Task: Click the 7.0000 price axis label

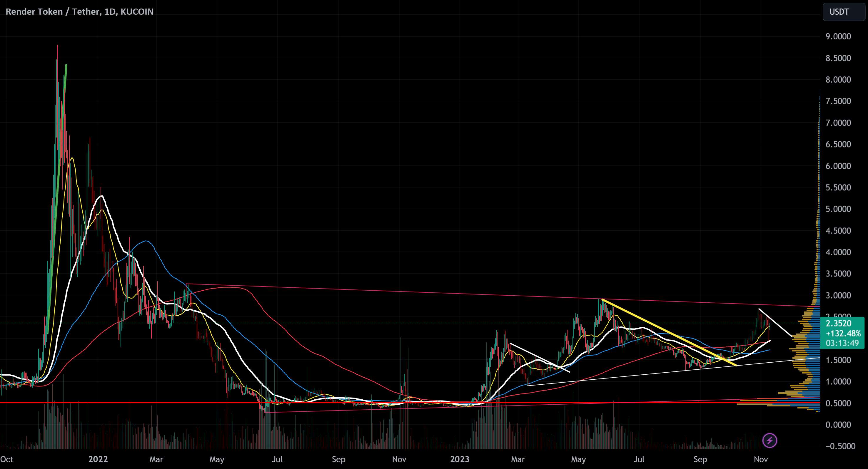Action: 838,123
